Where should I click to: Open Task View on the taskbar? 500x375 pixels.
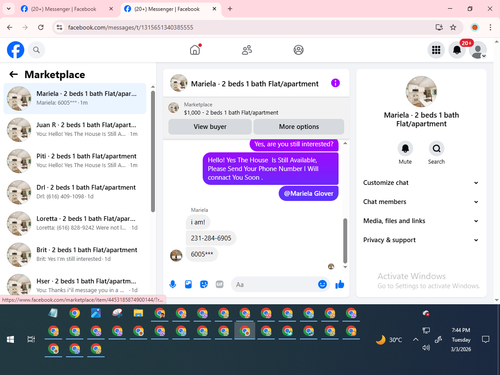(x=31, y=340)
